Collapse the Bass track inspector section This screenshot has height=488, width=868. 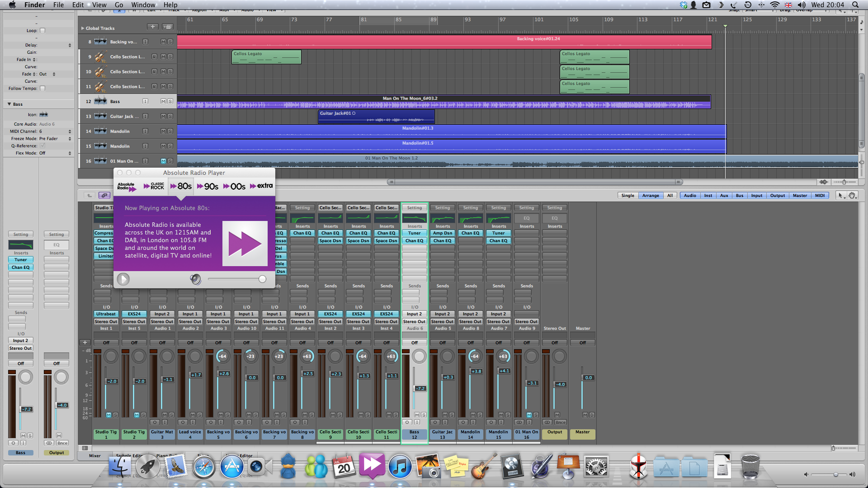9,104
